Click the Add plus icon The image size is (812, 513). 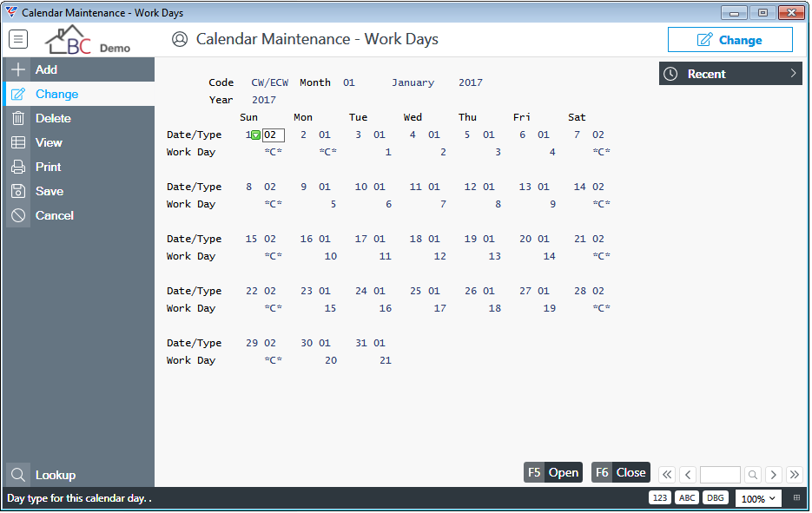point(18,69)
